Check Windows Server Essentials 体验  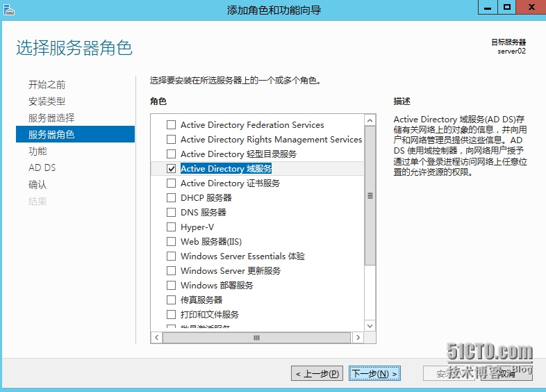pos(171,256)
